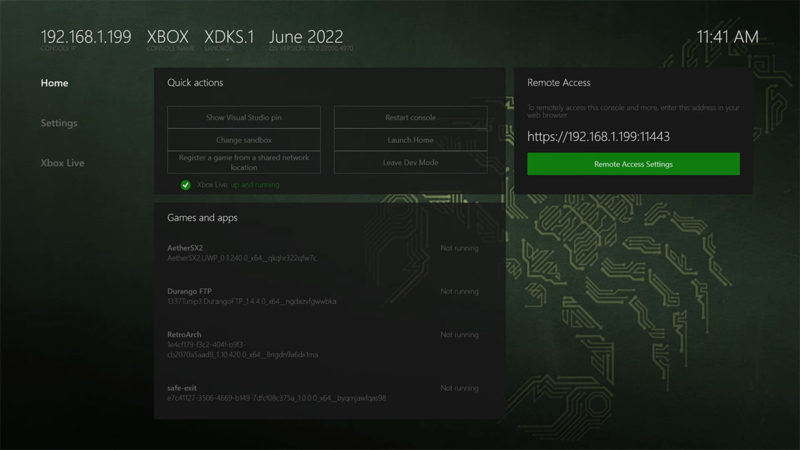Select Register a game from shared network location
Screen dimensions: 800x450
point(244,162)
